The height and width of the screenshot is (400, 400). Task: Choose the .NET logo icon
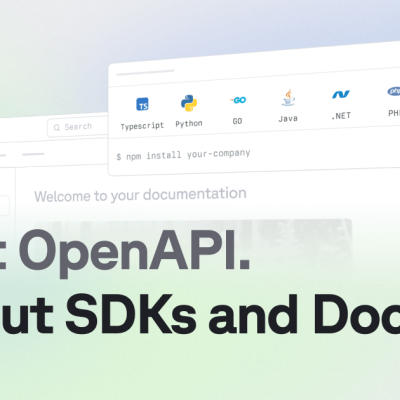(341, 95)
